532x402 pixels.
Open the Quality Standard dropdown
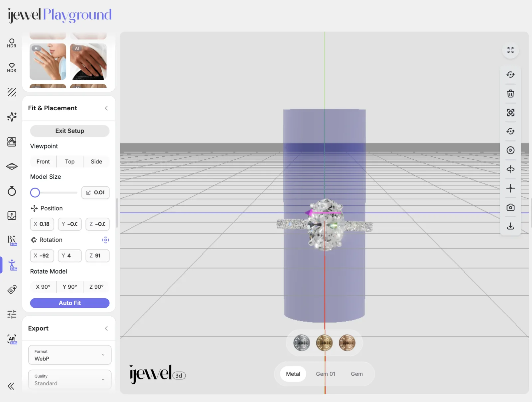click(70, 379)
